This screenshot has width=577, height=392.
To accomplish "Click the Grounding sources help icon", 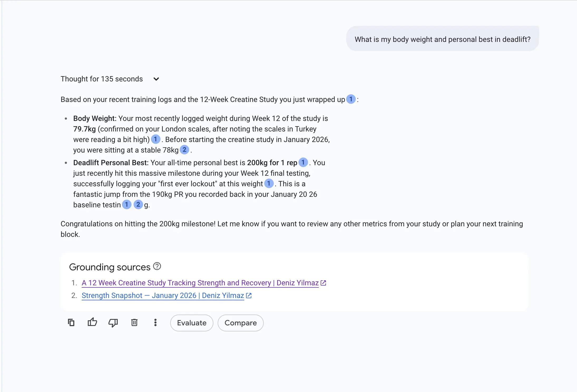I will [x=157, y=266].
